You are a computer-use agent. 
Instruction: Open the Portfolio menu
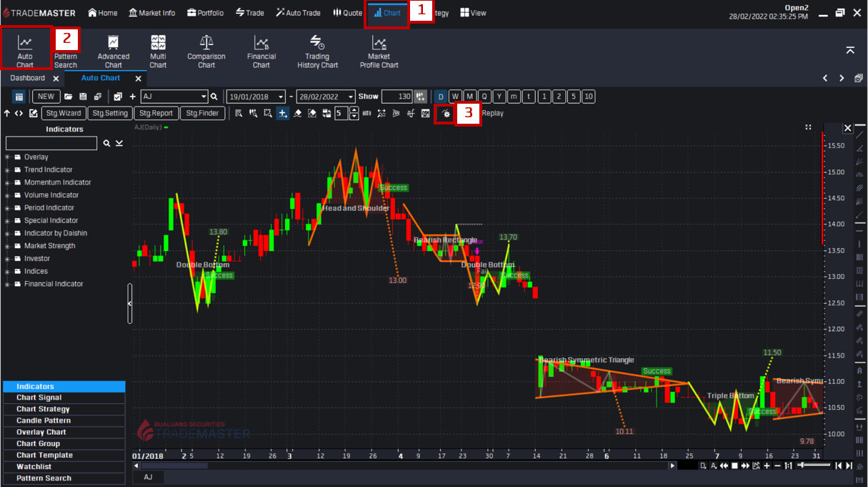point(205,13)
